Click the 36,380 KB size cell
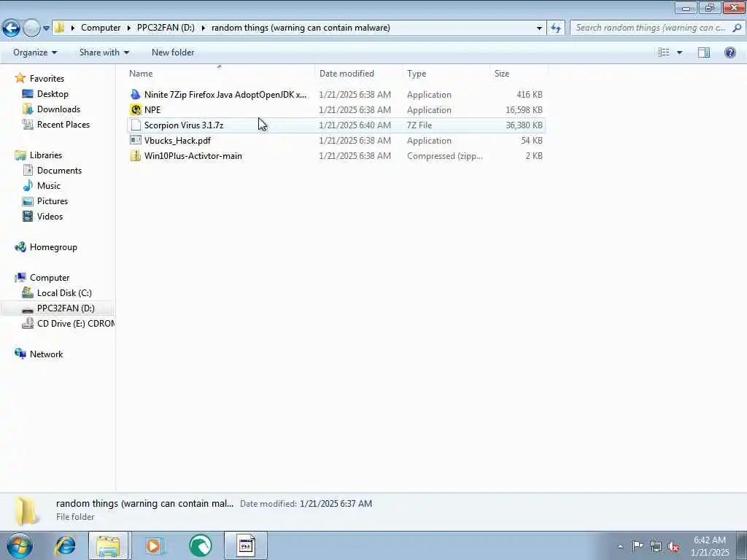This screenshot has height=560, width=747. (524, 125)
